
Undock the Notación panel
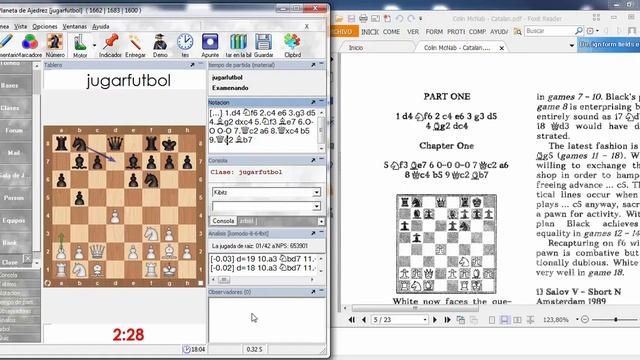click(x=313, y=102)
